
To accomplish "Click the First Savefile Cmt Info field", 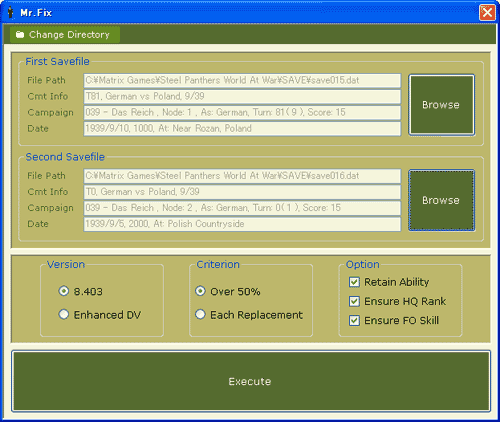I will [242, 96].
